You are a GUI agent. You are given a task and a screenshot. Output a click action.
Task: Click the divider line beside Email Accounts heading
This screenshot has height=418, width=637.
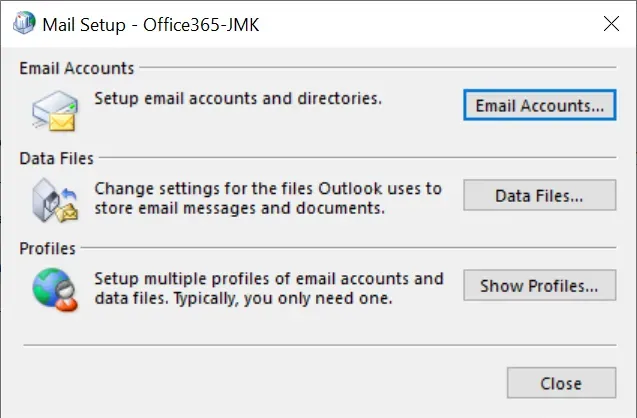pos(380,68)
